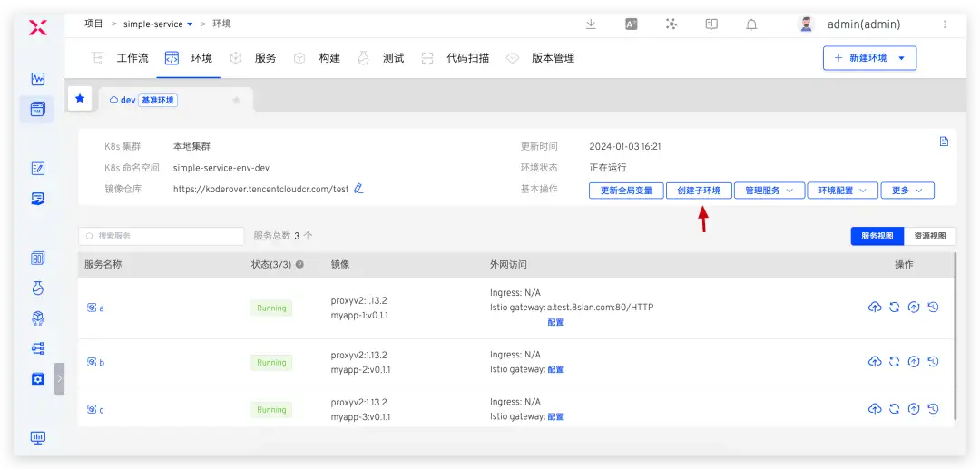Open the flask-shaped test icon in the sidebar
Image resolution: width=980 pixels, height=469 pixels.
click(38, 288)
